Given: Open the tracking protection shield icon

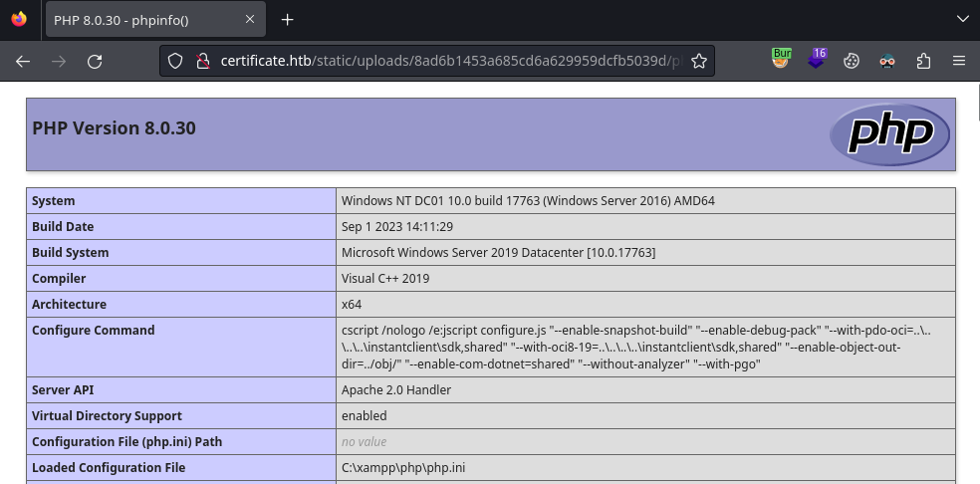Looking at the screenshot, I should click(175, 61).
